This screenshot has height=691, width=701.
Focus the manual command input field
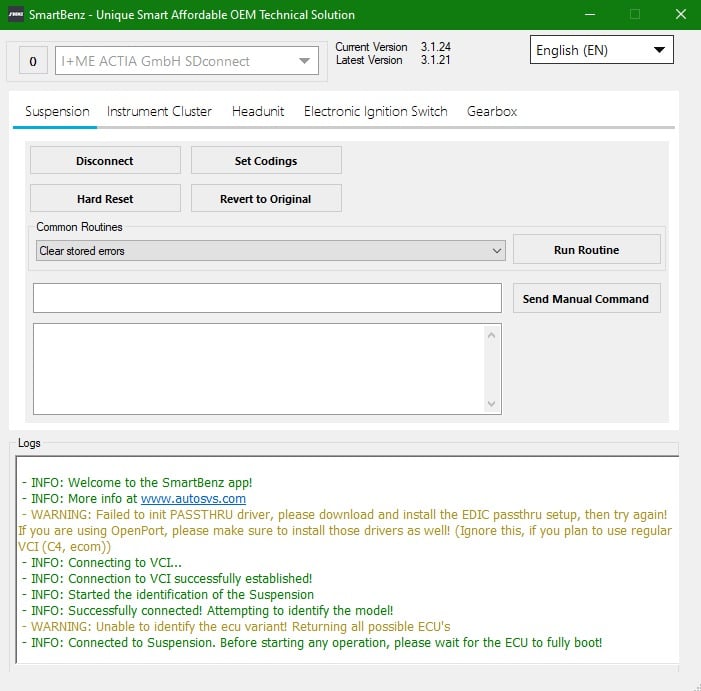pyautogui.click(x=267, y=298)
